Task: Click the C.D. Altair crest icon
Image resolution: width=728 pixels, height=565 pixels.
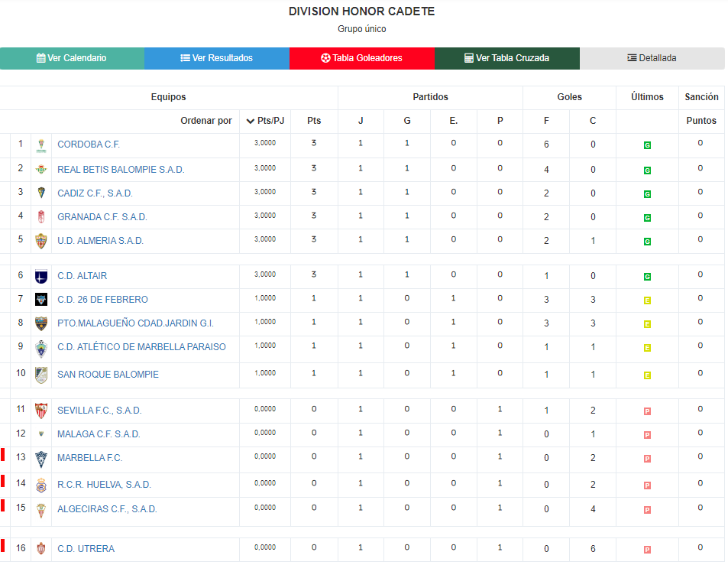Action: pos(41,277)
